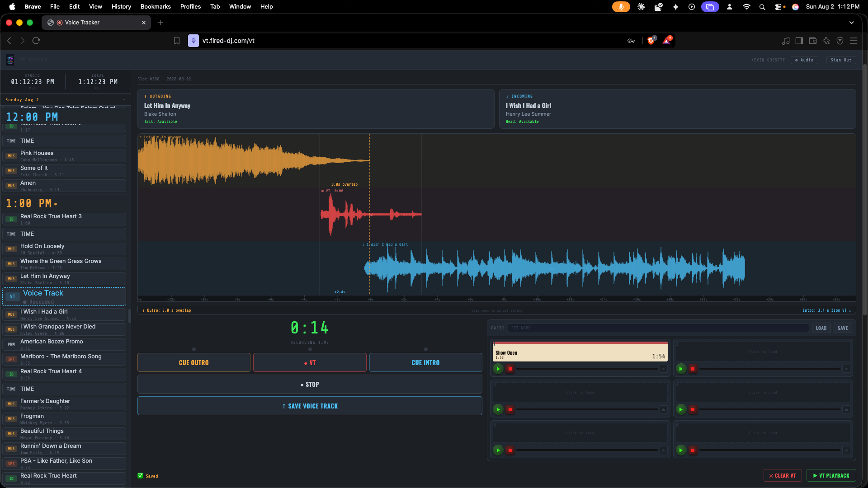Open Leo AI sparkle icon
Image resolution: width=868 pixels, height=488 pixels.
[826, 41]
